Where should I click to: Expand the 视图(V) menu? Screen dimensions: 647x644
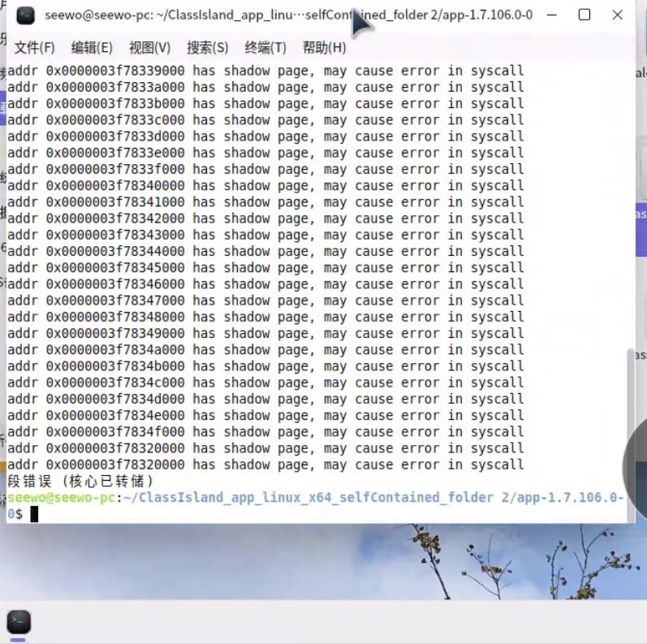(149, 47)
